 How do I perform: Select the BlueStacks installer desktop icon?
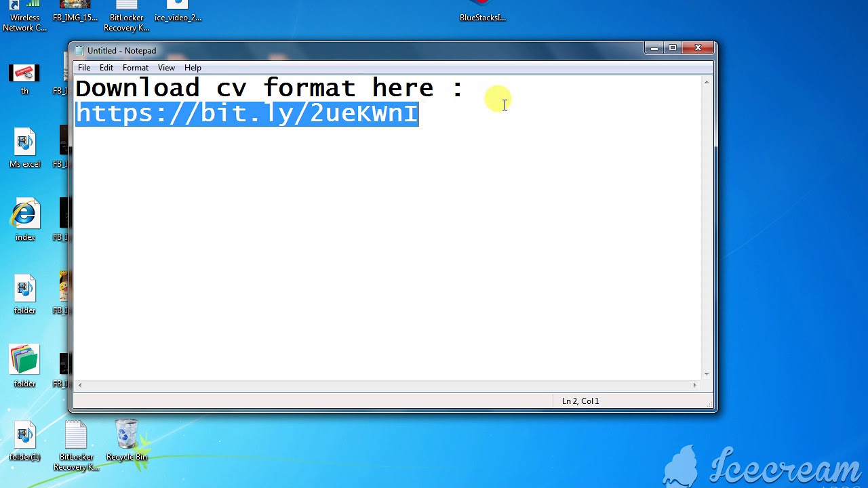coord(483,12)
